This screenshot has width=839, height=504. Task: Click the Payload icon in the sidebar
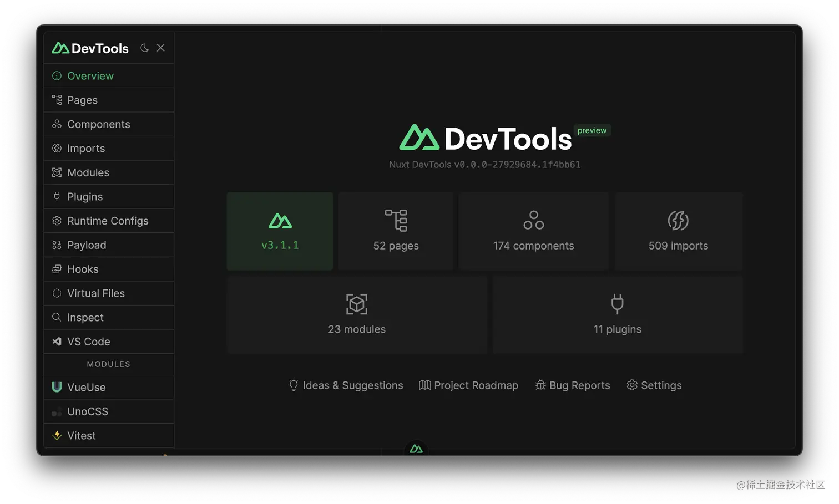57,245
